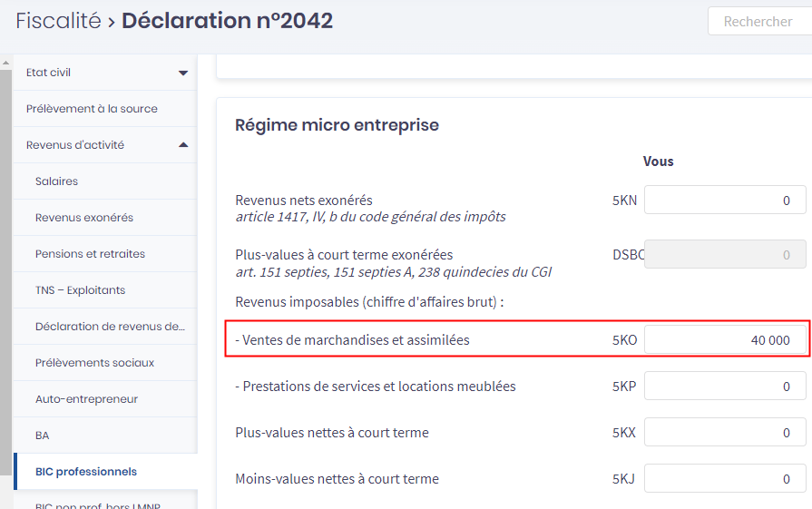Click the Fiscalité breadcrumb link

[58, 21]
